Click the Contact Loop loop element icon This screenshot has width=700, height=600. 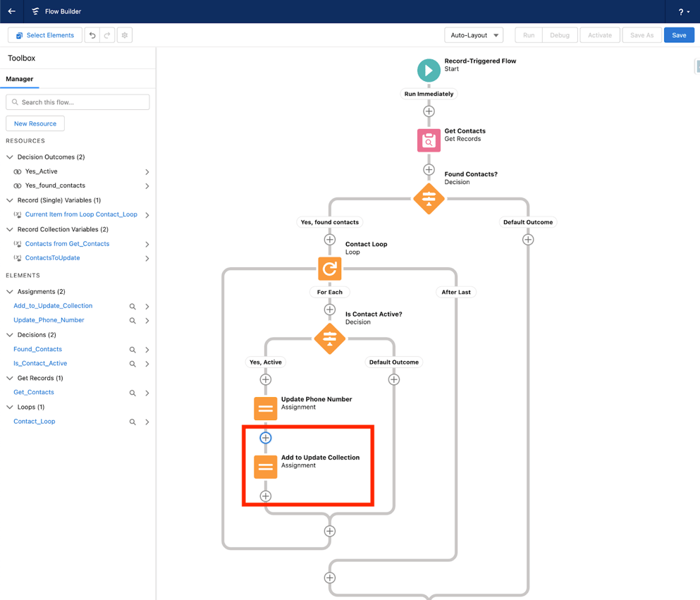tap(329, 268)
